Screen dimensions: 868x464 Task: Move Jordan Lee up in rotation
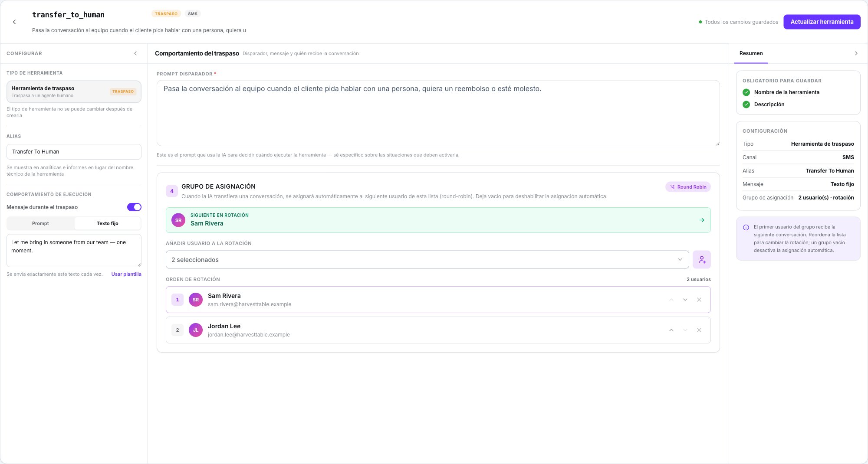(x=671, y=330)
